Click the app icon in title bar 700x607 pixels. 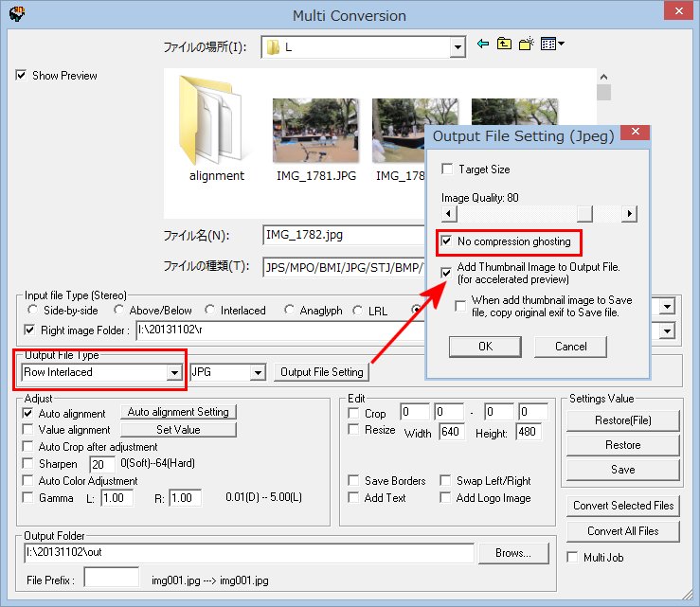16,15
